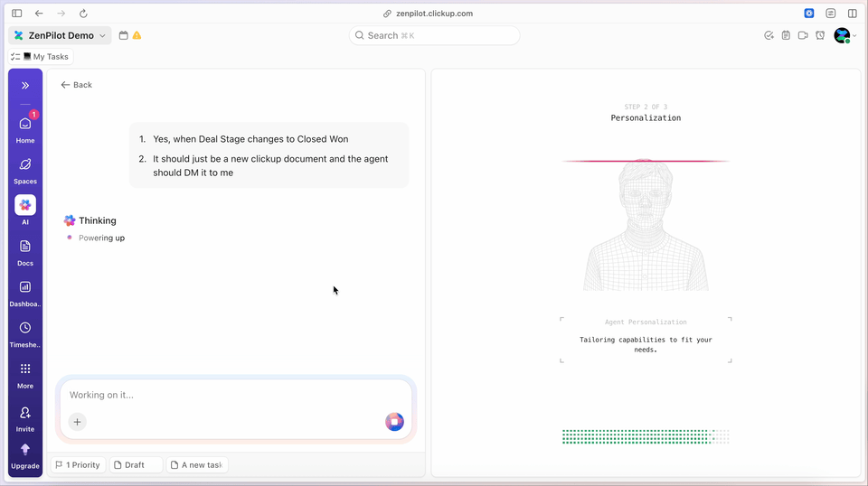
Task: Click the Thinking status label
Action: [x=98, y=220]
